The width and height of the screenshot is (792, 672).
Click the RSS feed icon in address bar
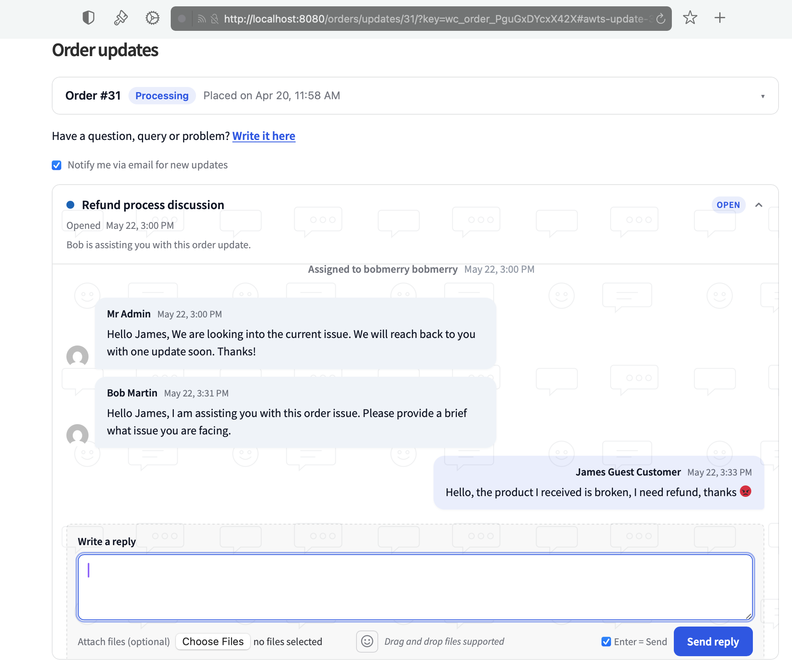[202, 19]
